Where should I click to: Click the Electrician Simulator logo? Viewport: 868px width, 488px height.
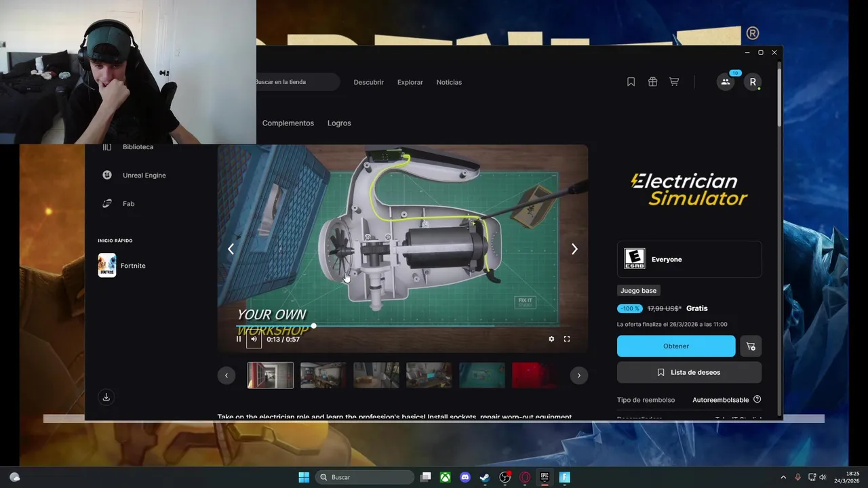click(689, 190)
